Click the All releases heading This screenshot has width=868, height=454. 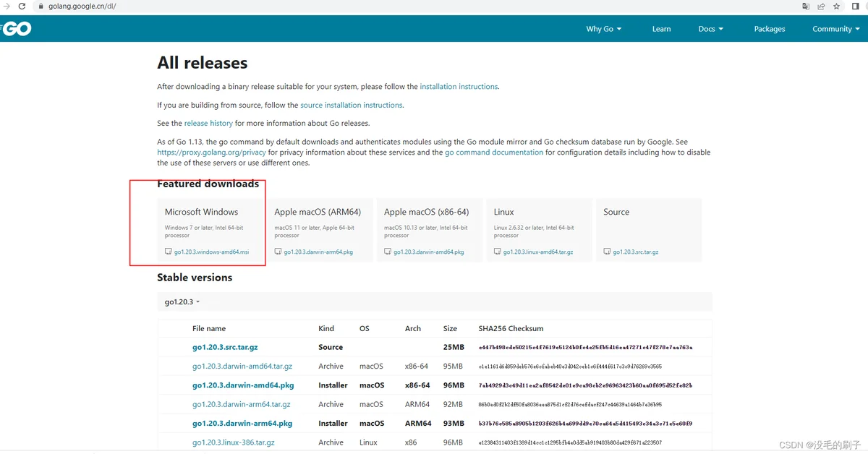pos(203,63)
